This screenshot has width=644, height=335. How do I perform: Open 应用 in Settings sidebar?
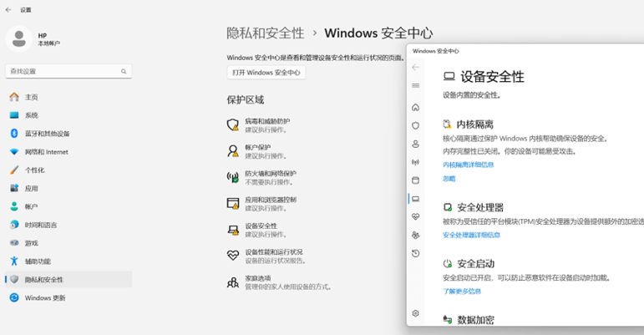pyautogui.click(x=68, y=189)
